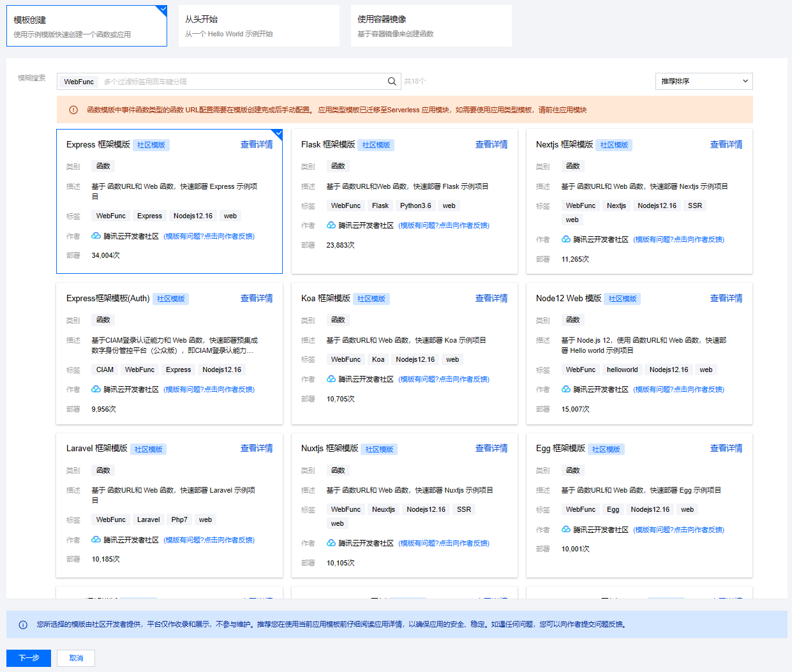Click cloud icon in Egg 框架模版 card

coord(566,530)
